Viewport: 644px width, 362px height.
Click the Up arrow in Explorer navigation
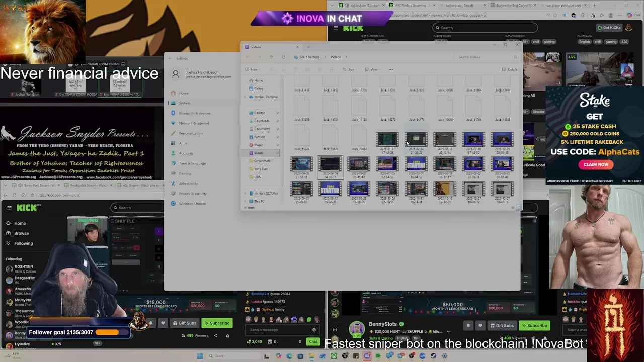[271, 57]
